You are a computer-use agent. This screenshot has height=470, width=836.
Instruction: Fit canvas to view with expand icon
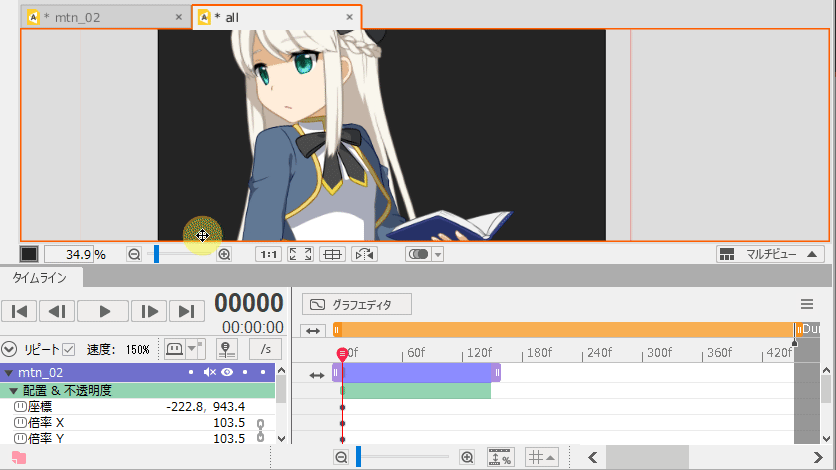[300, 254]
